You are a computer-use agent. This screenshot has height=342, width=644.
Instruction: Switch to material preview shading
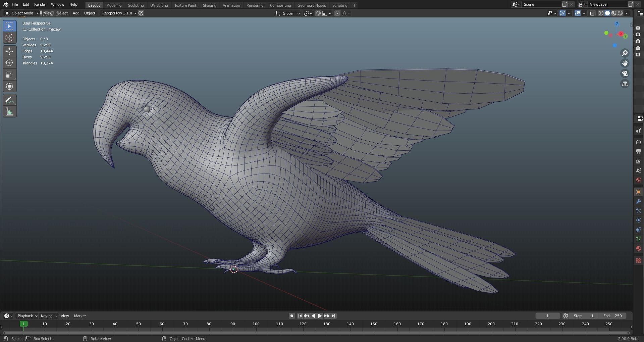pos(614,13)
